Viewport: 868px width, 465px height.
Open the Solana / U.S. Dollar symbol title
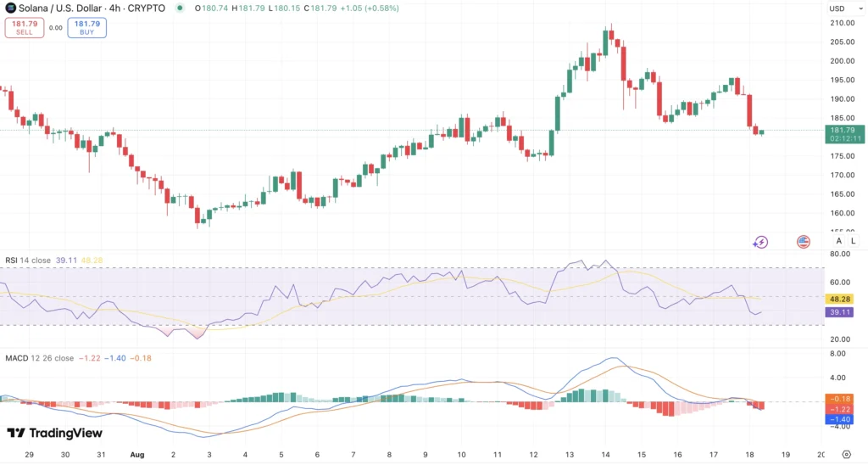(92, 8)
